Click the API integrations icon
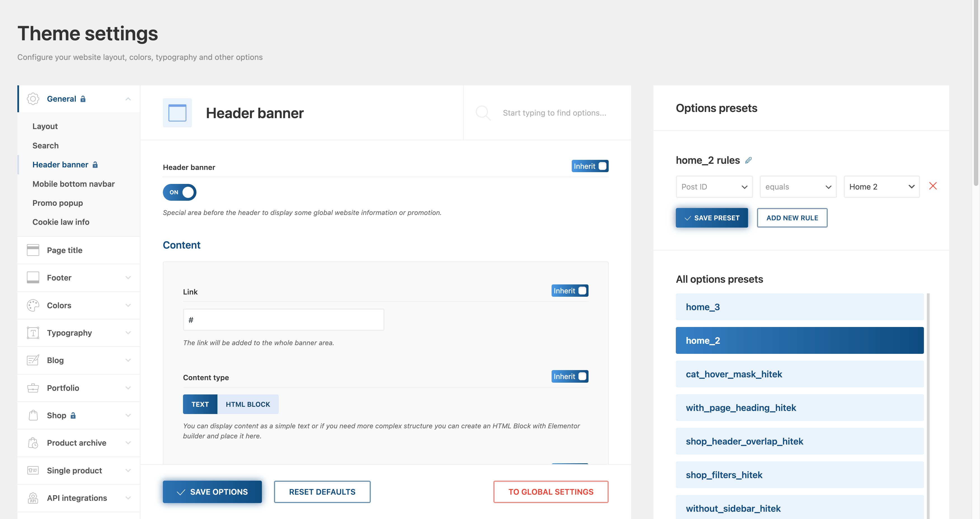 [x=33, y=498]
